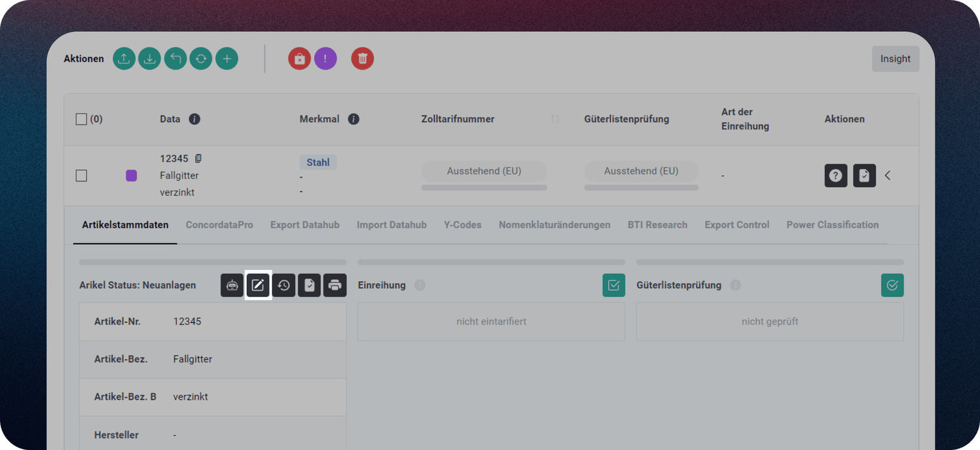Enable the green Einreihung checkmark toggle
Viewport: 980px width, 450px height.
pos(613,285)
